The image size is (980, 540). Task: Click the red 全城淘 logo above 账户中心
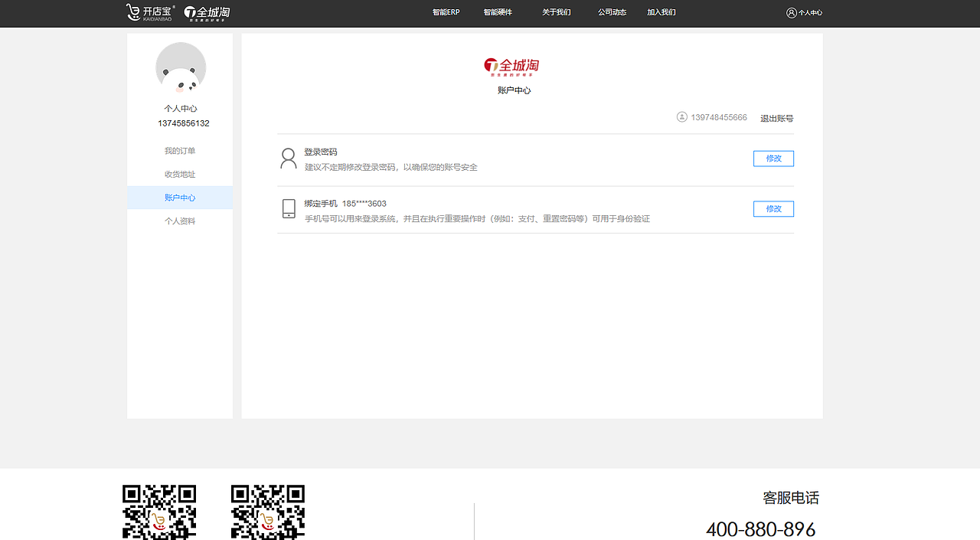511,66
